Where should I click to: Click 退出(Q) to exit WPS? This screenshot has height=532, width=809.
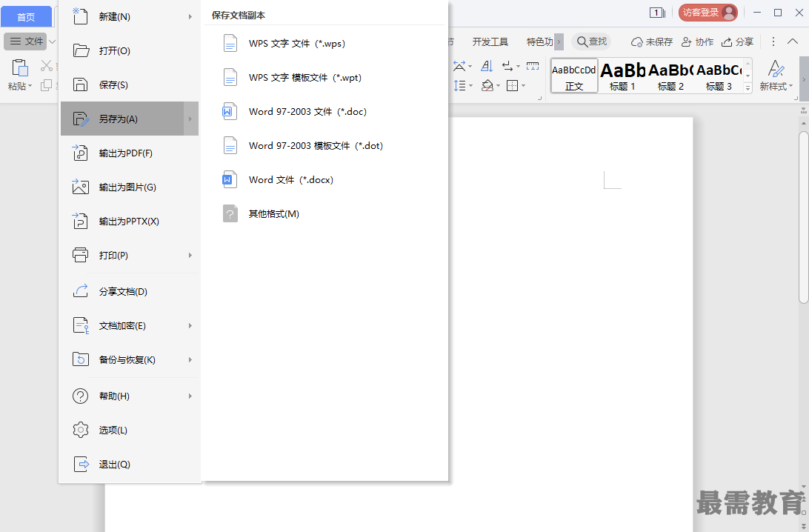(130, 464)
